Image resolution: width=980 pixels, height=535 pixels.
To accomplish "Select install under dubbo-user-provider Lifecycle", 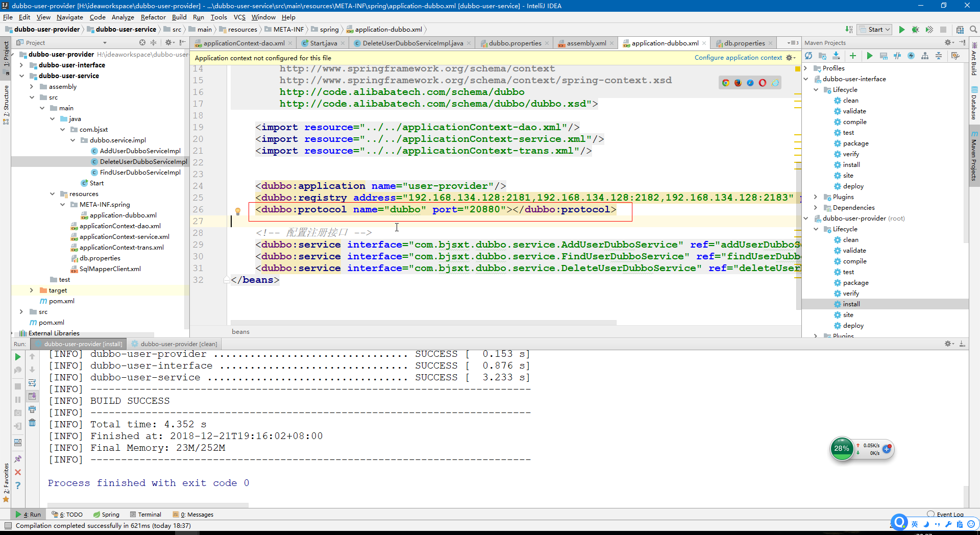I will point(851,304).
